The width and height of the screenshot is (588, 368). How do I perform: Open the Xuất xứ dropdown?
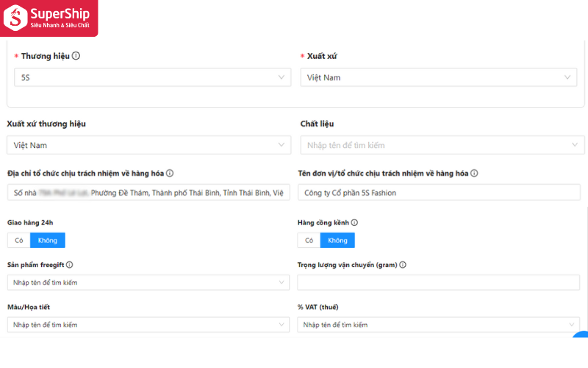tap(438, 77)
